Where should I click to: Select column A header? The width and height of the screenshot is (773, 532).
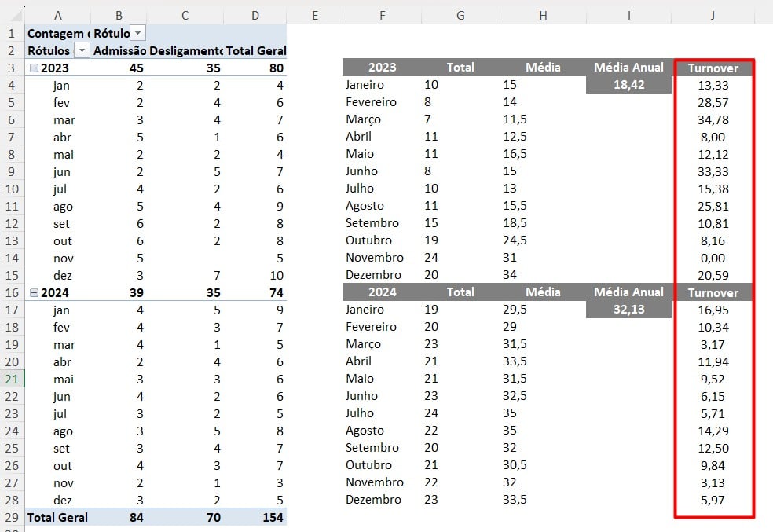(57, 16)
